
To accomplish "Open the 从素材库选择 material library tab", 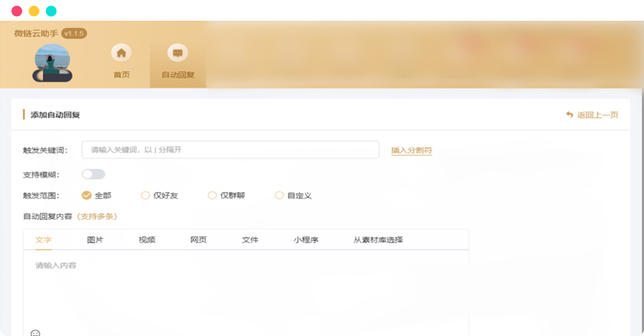I will click(x=378, y=239).
